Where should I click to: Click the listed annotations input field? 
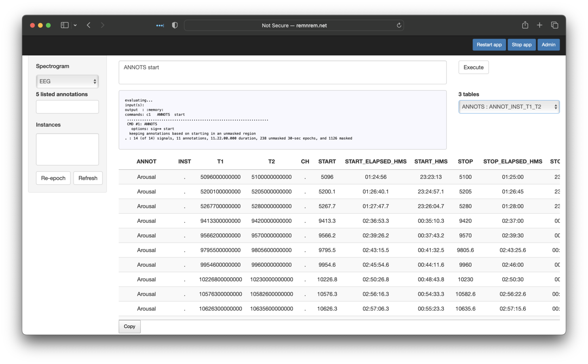[x=67, y=107]
